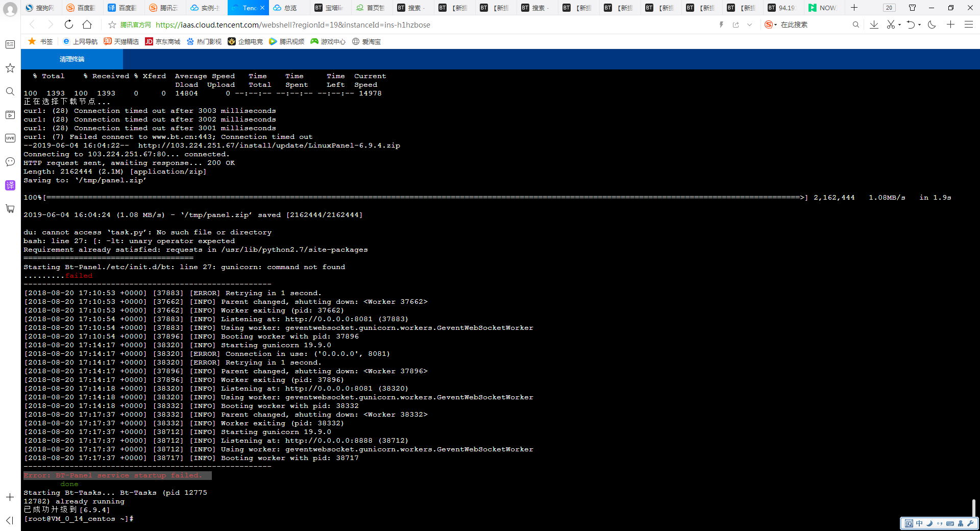The width and height of the screenshot is (980, 531).
Task: Switch to the 搜狗网 tab
Action: [41, 8]
